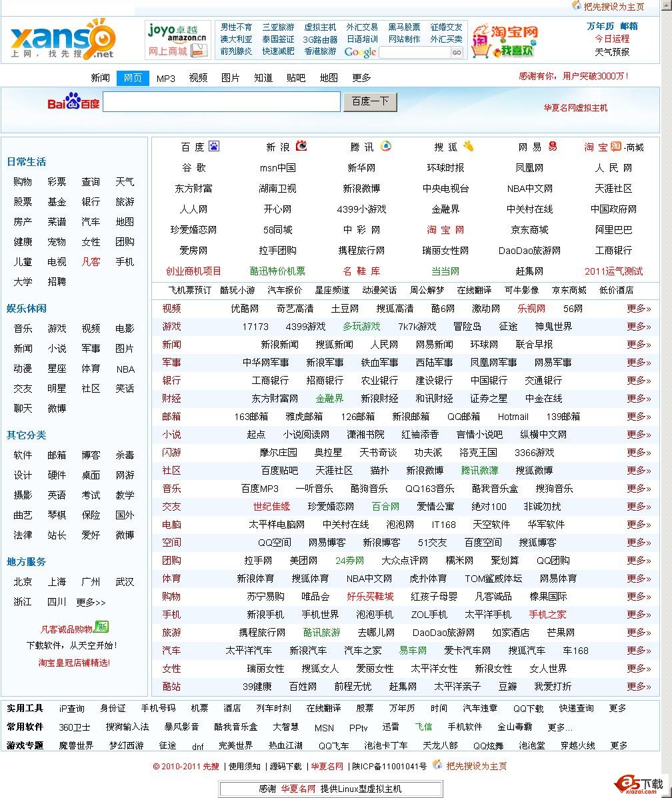This screenshot has width=672, height=798.
Task: Open the 淘宝网 promotional banner
Action: 505,41
